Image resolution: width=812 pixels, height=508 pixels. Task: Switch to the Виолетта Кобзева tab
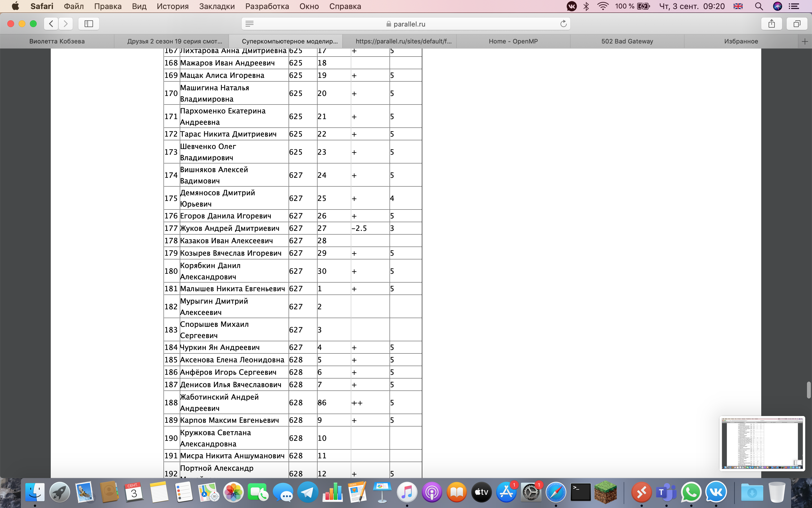pos(57,41)
